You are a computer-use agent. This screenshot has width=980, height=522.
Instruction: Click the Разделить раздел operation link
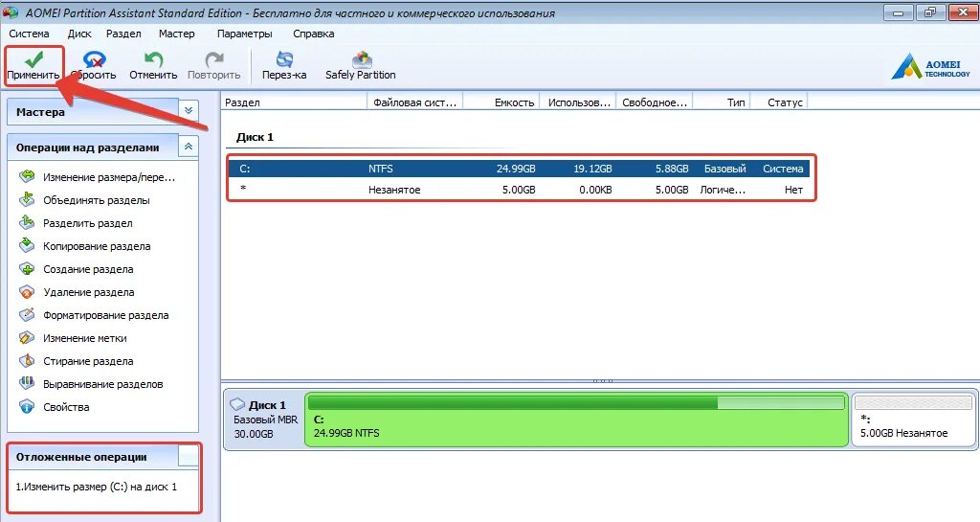[x=87, y=223]
